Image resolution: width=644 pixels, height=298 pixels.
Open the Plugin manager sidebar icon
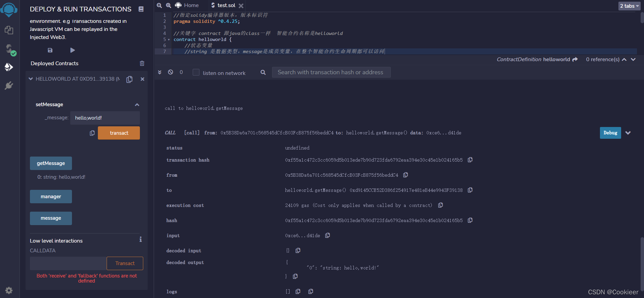[x=9, y=86]
